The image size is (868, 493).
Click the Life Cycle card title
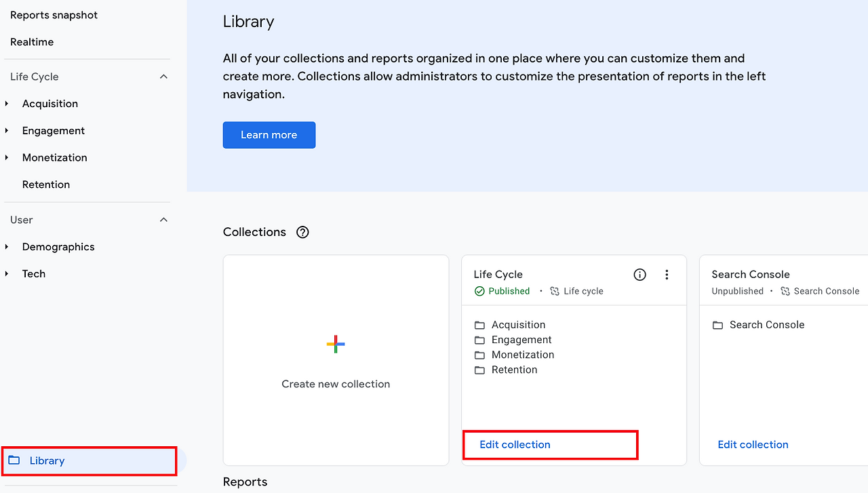click(x=498, y=275)
